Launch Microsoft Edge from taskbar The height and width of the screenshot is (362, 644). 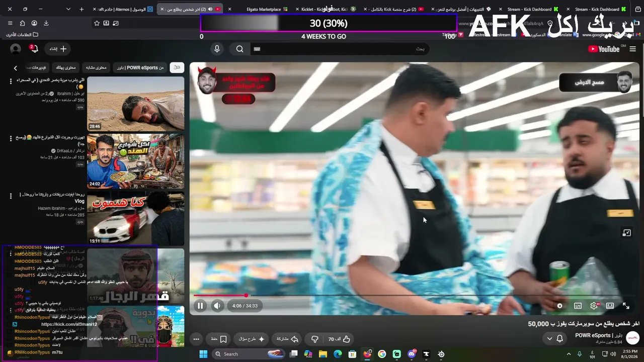338,354
